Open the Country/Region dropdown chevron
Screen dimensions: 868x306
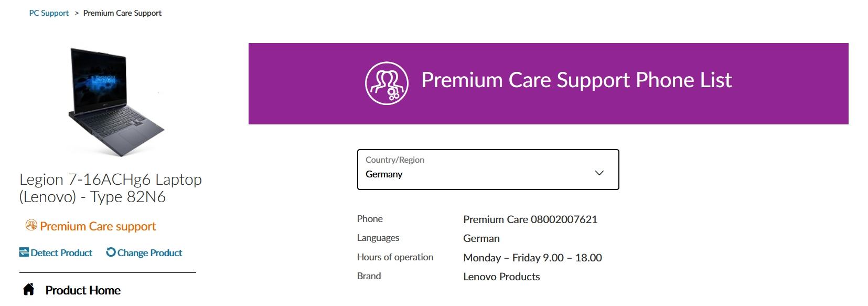pyautogui.click(x=599, y=173)
